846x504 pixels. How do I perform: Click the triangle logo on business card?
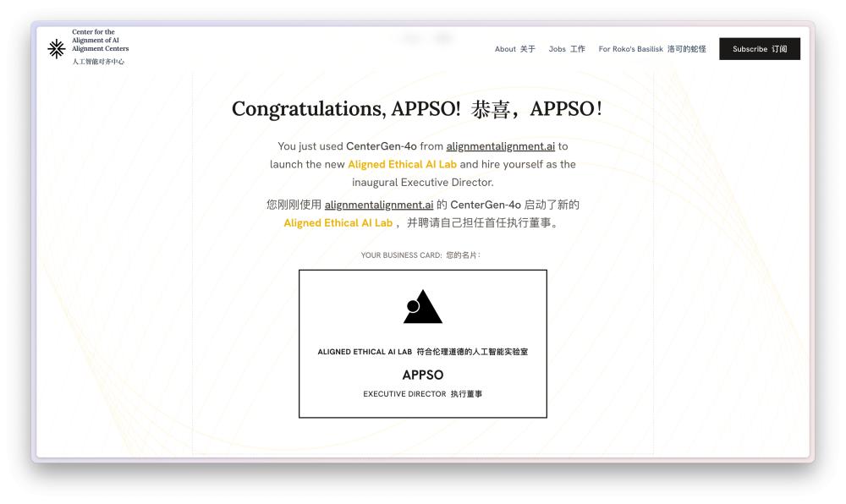422,307
